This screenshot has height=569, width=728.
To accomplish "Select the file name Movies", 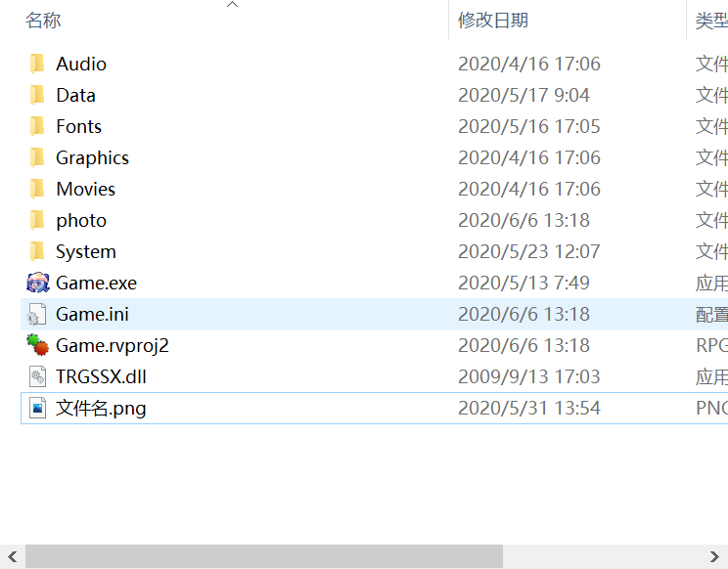I will [x=86, y=190].
